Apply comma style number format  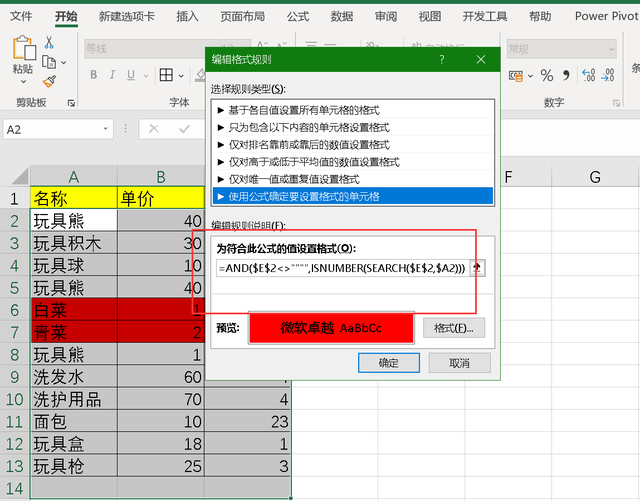[x=566, y=76]
